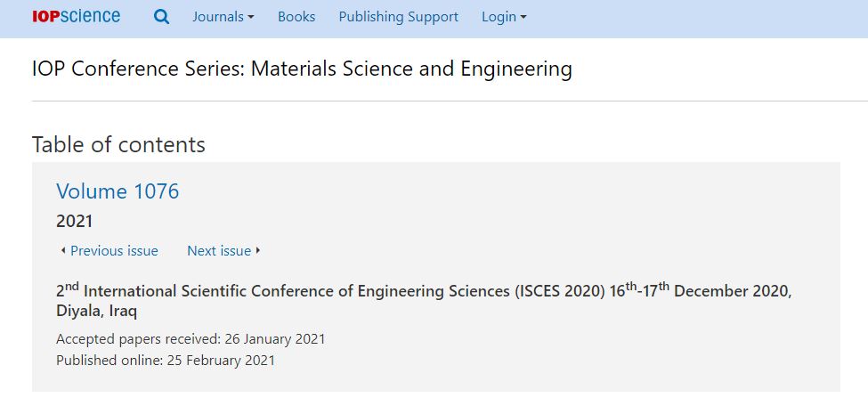Open the Publishing Support page

(399, 17)
